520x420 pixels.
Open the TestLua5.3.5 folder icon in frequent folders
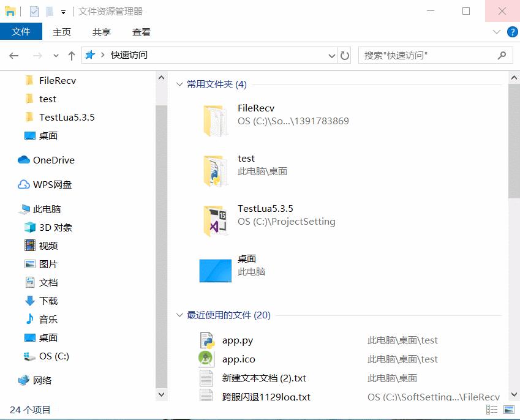(216, 221)
